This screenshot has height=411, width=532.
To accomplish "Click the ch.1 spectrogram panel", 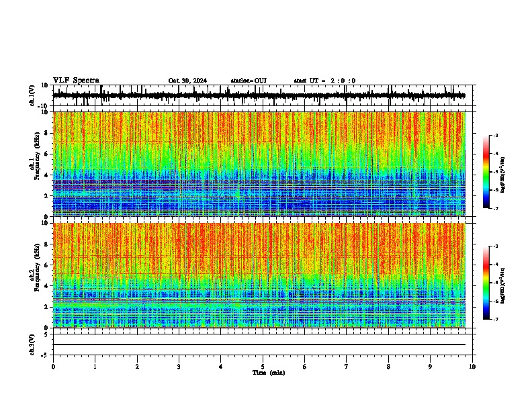I will point(259,164).
